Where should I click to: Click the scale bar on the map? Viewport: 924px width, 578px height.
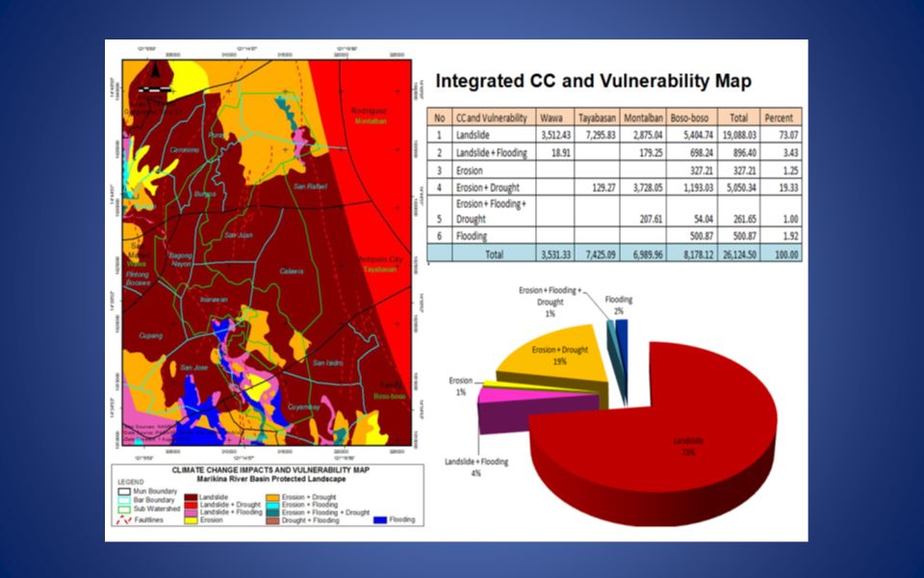pos(155,90)
